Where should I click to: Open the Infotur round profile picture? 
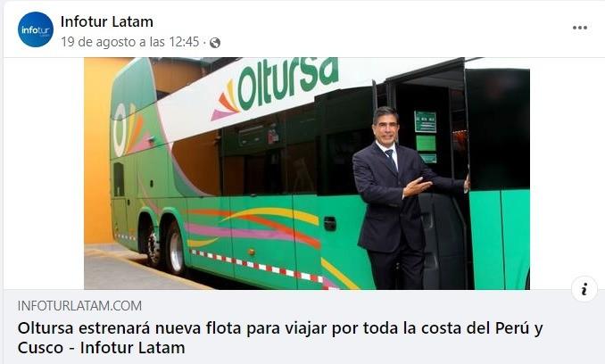[x=36, y=29]
